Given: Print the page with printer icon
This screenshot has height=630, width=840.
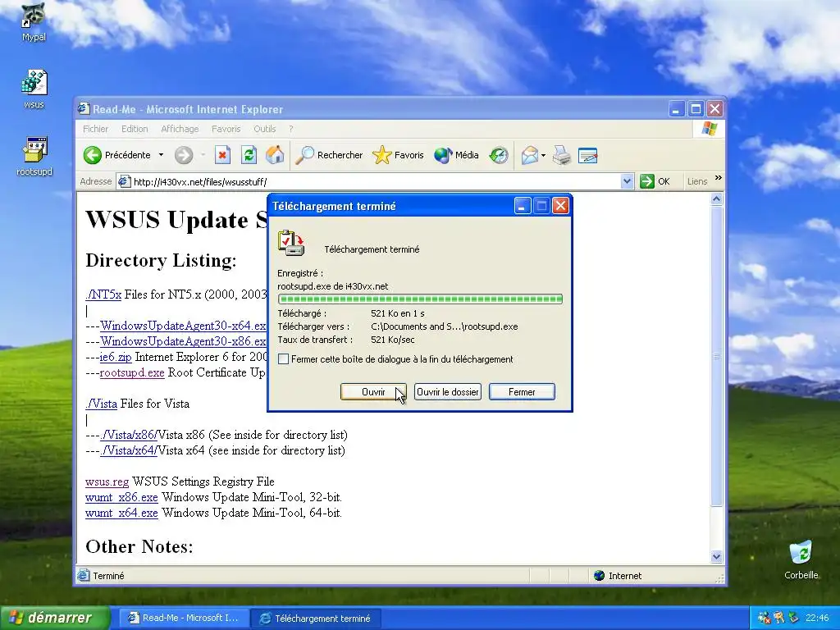Looking at the screenshot, I should point(561,155).
